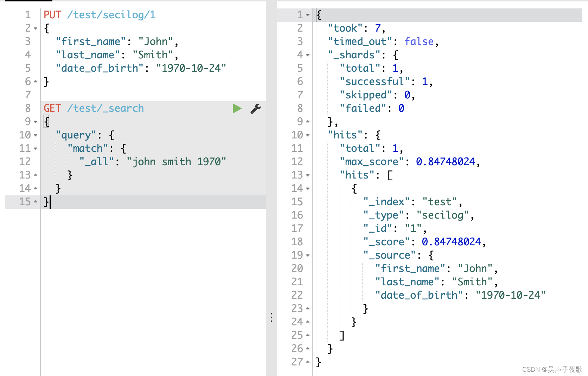Toggle the fold arrow at response line 26

point(308,349)
